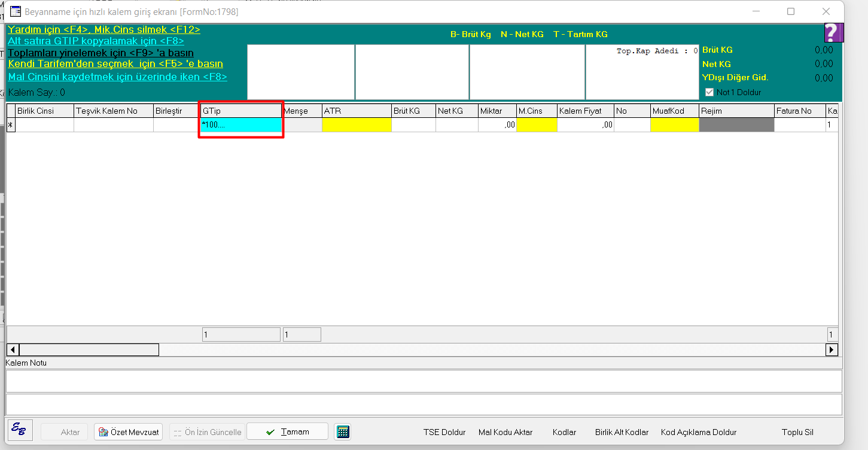Click the Menşe column header
This screenshot has width=868, height=450.
click(302, 111)
